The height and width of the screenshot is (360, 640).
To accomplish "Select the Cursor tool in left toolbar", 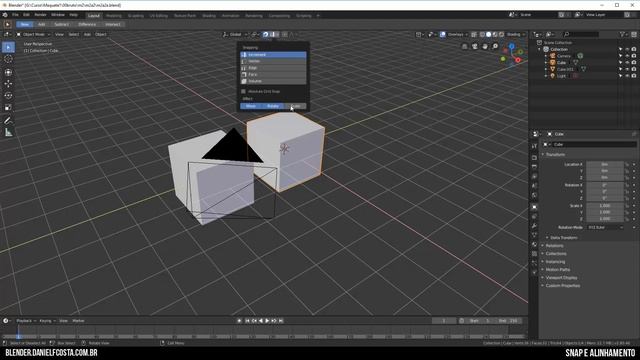I will pyautogui.click(x=8, y=59).
